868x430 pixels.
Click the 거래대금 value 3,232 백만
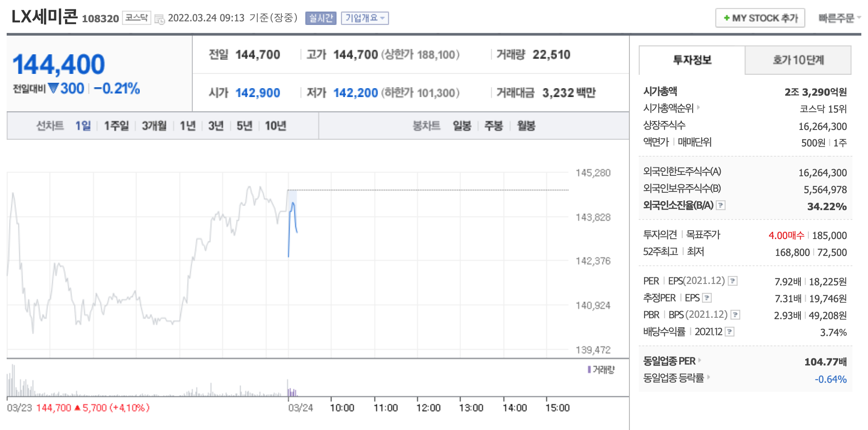(569, 93)
